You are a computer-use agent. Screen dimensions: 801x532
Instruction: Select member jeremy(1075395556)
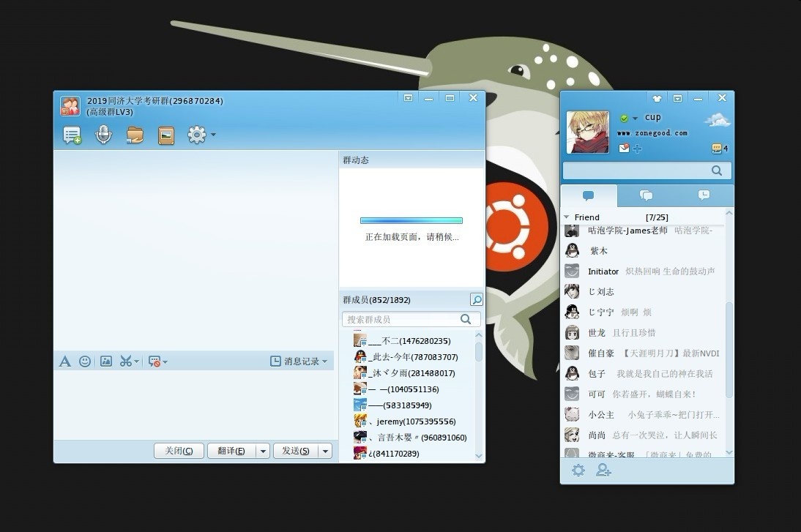(413, 422)
